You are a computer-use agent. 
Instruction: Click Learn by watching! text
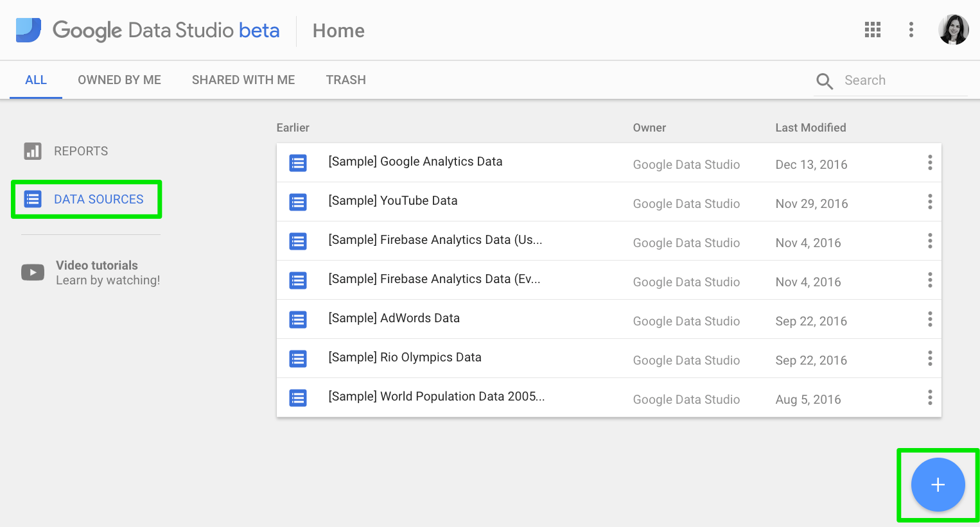pyautogui.click(x=108, y=281)
